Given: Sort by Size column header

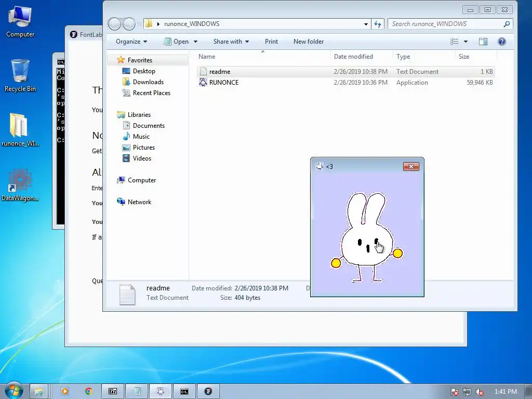Looking at the screenshot, I should tap(476, 56).
